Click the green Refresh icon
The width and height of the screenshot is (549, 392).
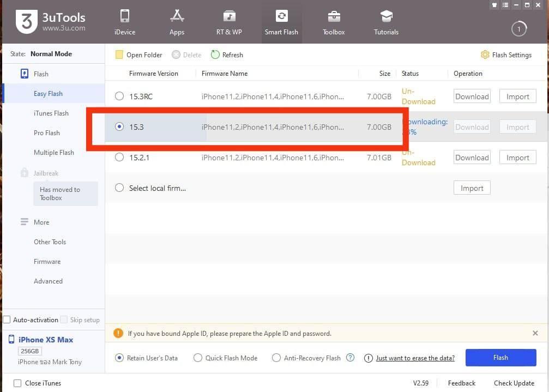pos(215,55)
